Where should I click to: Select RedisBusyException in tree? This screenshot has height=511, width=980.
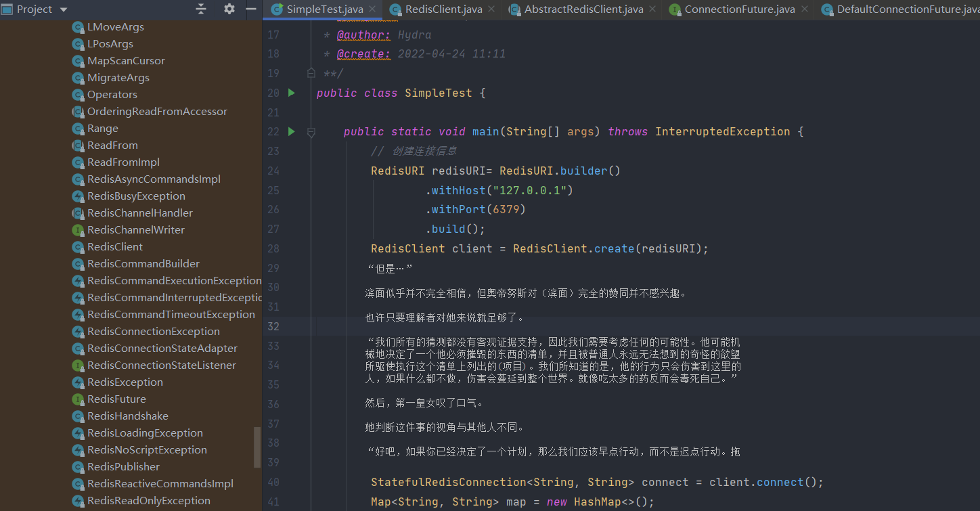(136, 196)
